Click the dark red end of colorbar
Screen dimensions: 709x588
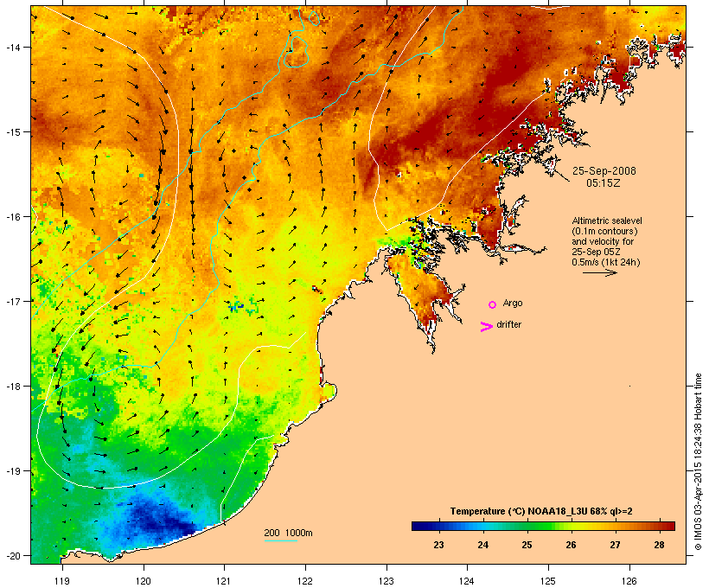coord(668,526)
